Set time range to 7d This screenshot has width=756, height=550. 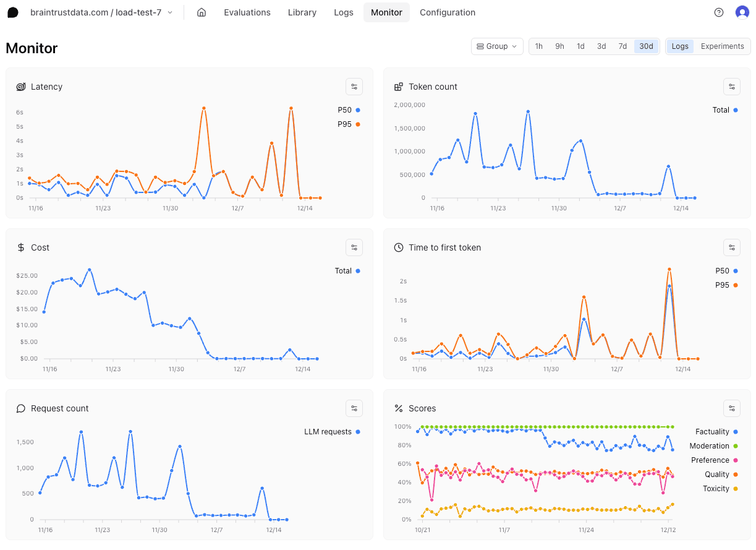[x=622, y=46]
